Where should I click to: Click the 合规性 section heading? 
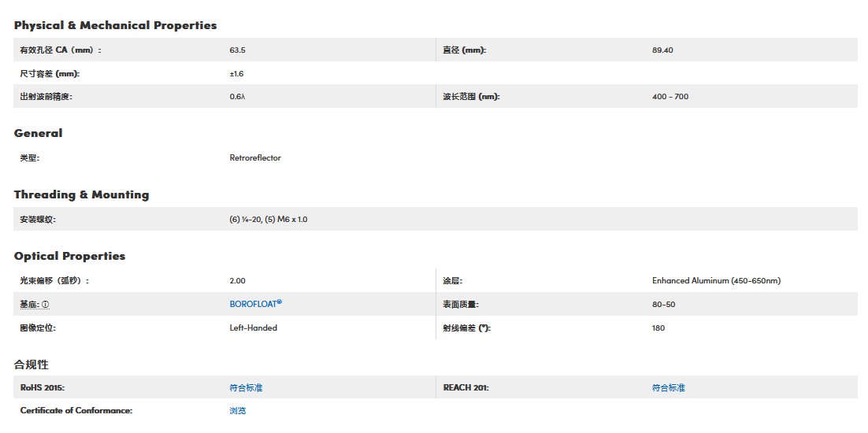pyautogui.click(x=32, y=365)
